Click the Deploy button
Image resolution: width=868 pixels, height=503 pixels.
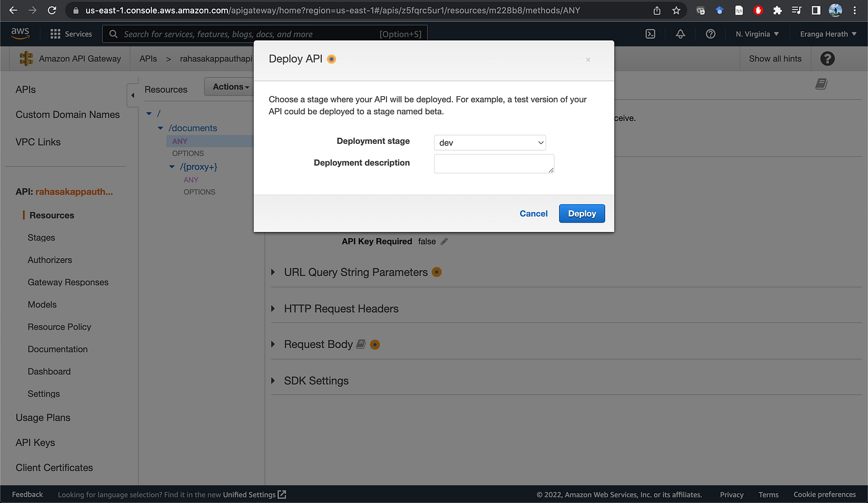(x=582, y=213)
